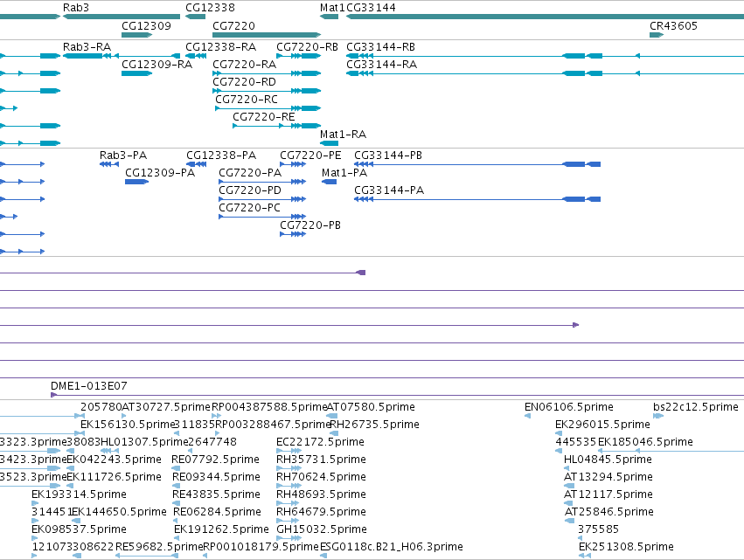This screenshot has width=744, height=560.
Task: Click the CG33144-RA transcript label
Action: tap(381, 65)
